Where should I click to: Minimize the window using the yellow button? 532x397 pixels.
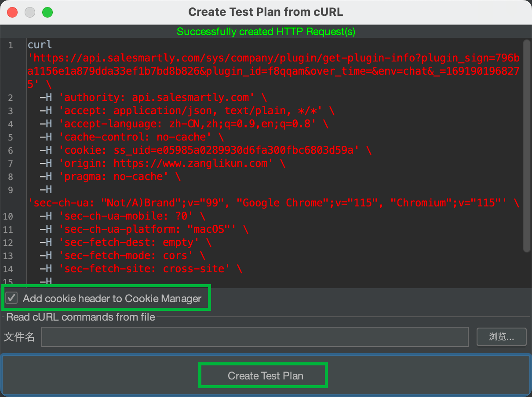[x=30, y=12]
